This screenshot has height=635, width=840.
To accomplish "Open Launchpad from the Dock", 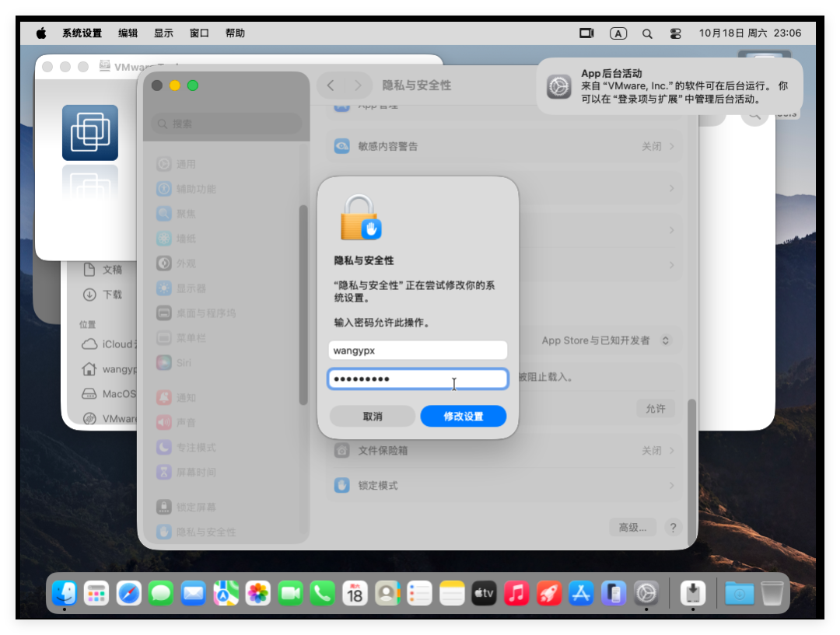I will tap(96, 593).
